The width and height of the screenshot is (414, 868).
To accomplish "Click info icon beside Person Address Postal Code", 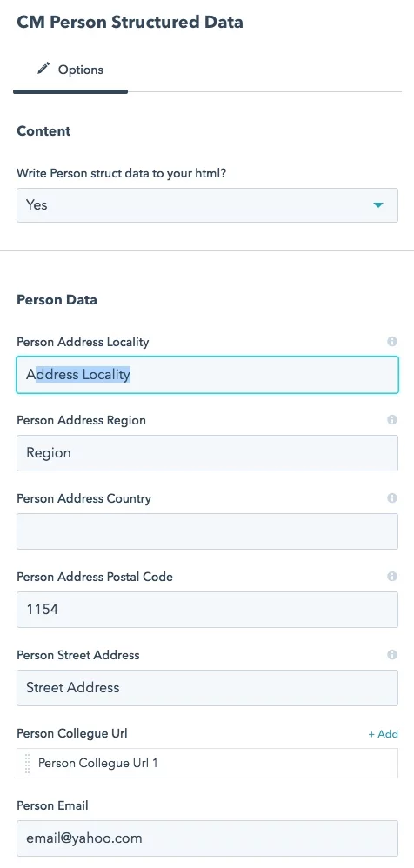I will [x=392, y=577].
